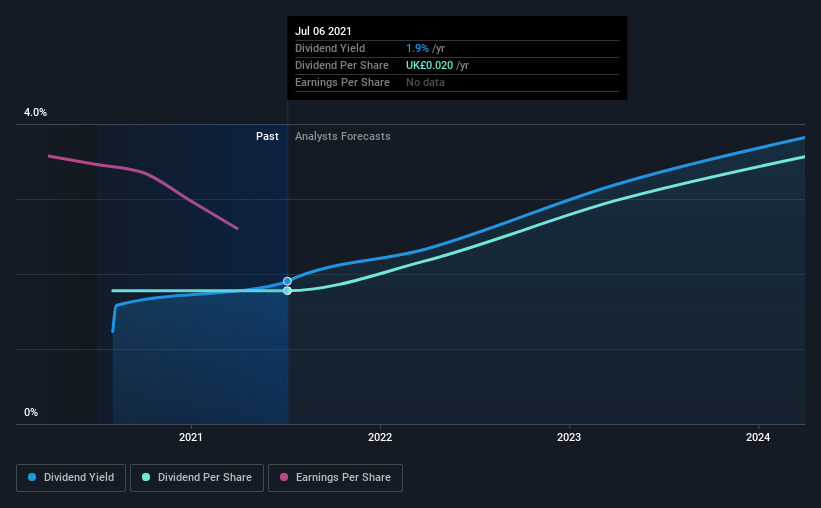Click the 0% y-axis label
The height and width of the screenshot is (508, 821).
coord(31,412)
